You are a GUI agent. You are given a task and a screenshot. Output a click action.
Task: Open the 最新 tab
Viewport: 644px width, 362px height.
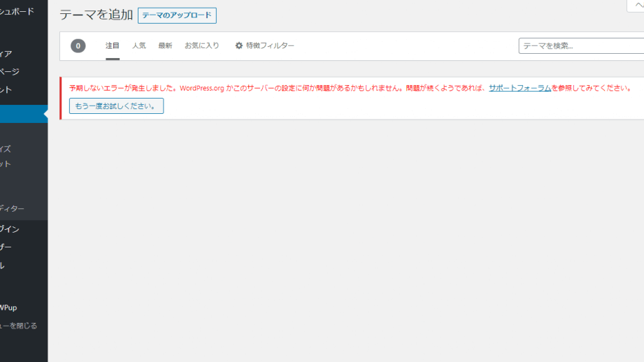point(165,45)
